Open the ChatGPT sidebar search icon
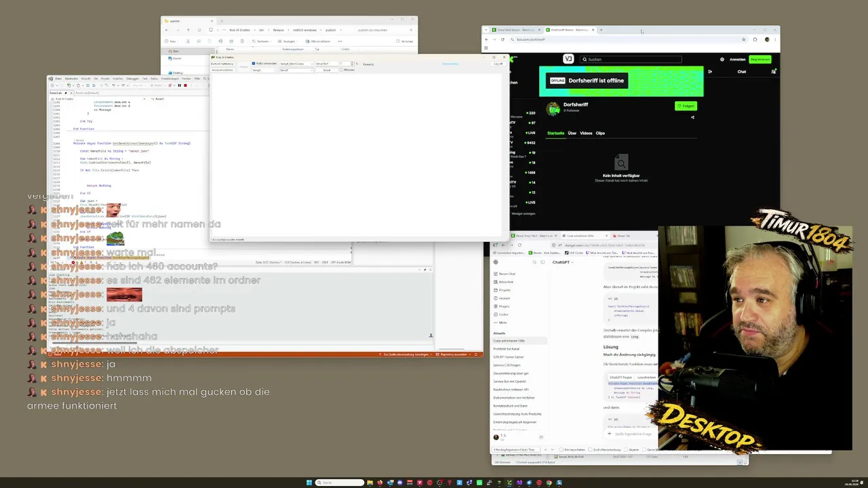The height and width of the screenshot is (488, 868). 534,262
